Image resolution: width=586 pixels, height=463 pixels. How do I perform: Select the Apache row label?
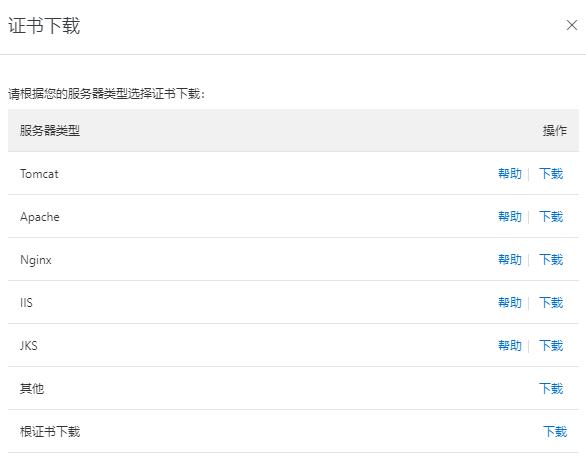[40, 217]
